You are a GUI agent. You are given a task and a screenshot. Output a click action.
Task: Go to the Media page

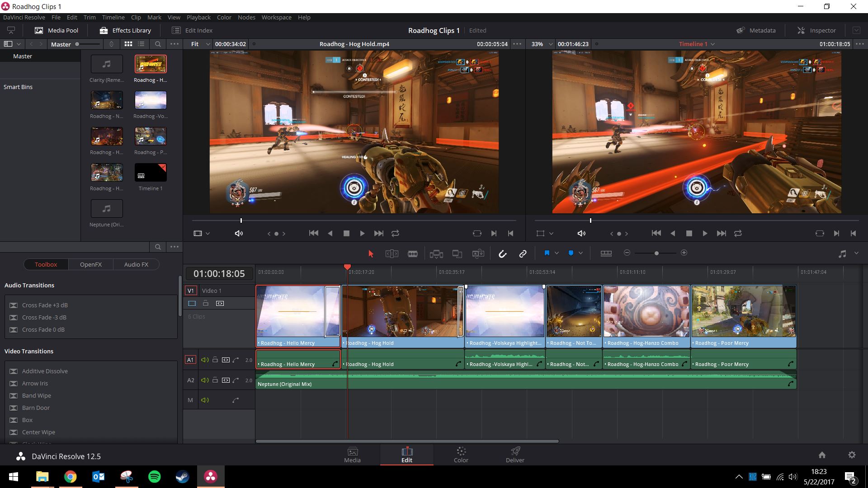[x=352, y=455]
